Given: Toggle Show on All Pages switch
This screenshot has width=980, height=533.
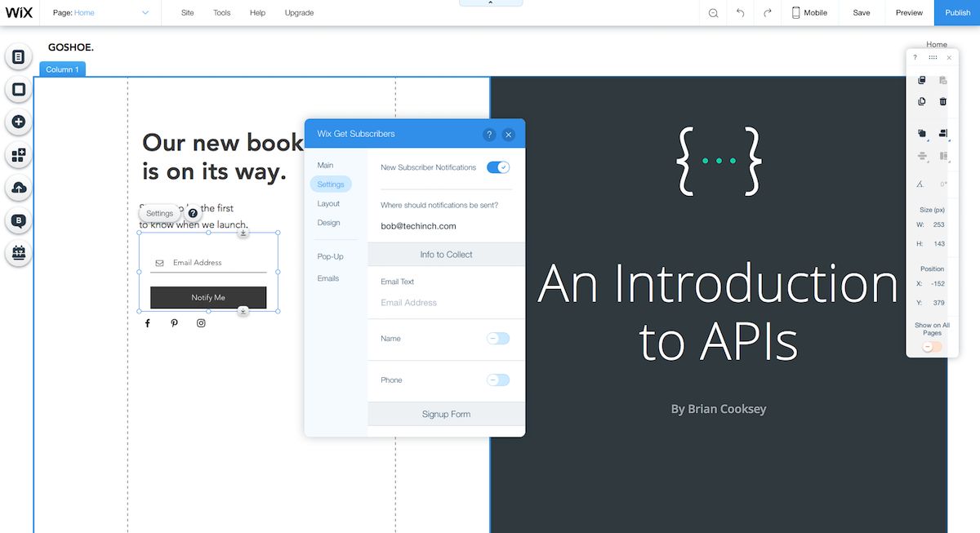Looking at the screenshot, I should [932, 347].
